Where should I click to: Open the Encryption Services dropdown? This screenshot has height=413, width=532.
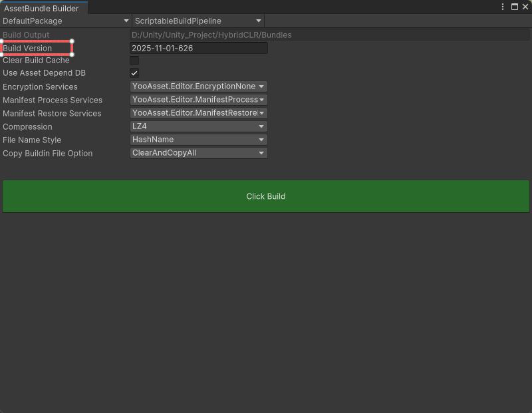tap(199, 86)
